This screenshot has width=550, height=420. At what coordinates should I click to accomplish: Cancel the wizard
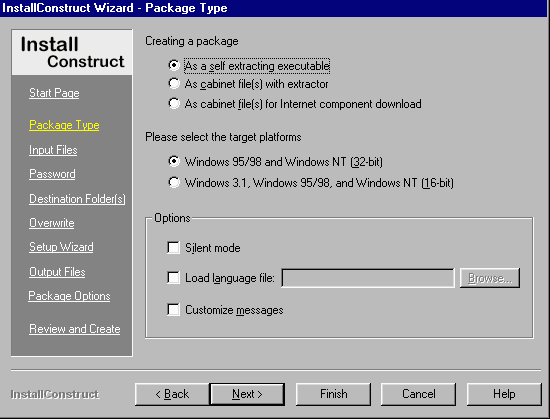point(418,394)
